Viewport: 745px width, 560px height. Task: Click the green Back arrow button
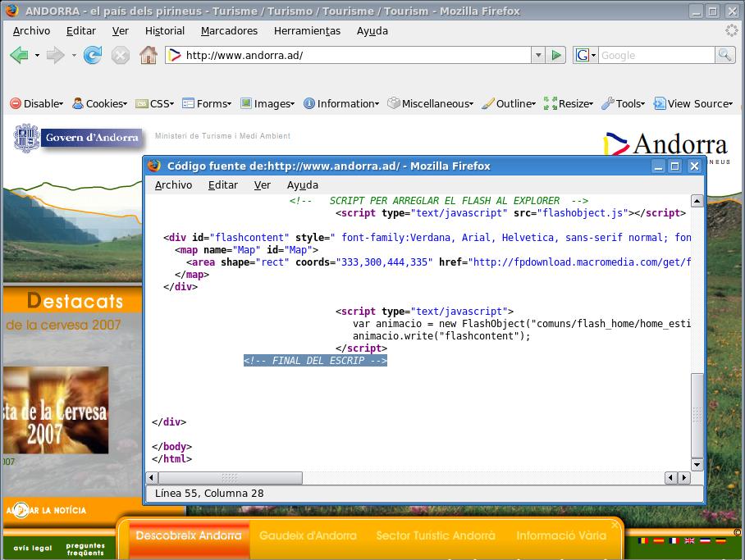pyautogui.click(x=19, y=55)
